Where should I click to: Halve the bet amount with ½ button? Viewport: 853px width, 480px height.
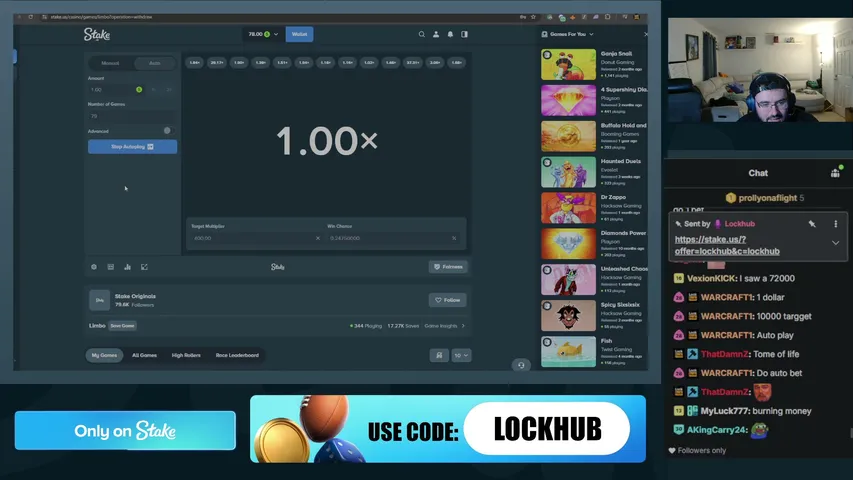tap(154, 89)
